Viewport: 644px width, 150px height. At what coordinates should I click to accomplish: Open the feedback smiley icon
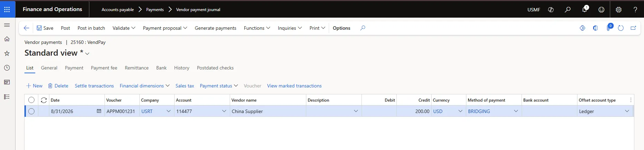click(x=602, y=10)
